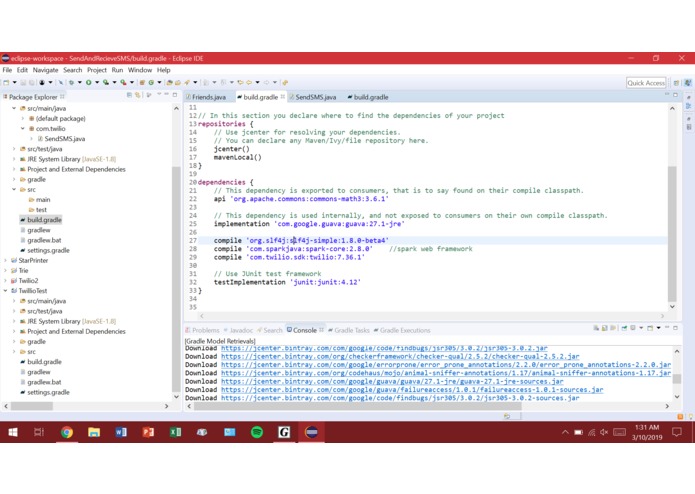The image size is (695, 494).
Task: Toggle Pin Console icon
Action: 624,328
